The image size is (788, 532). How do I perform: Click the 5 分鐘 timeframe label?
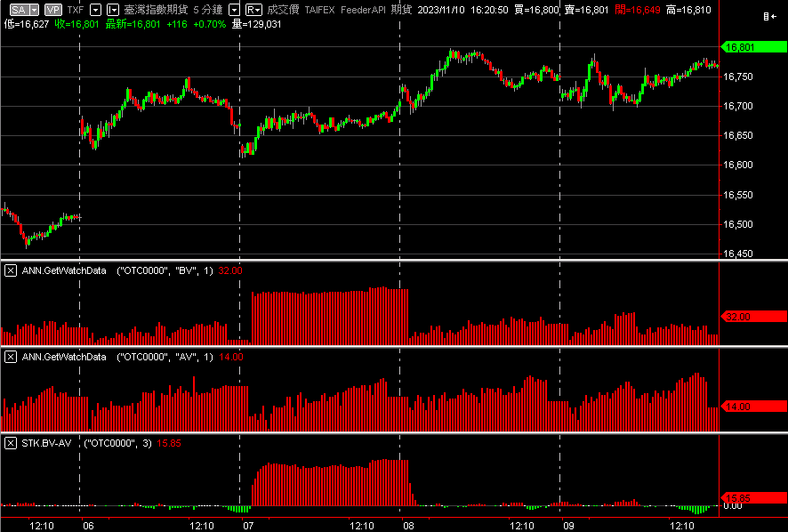click(208, 10)
